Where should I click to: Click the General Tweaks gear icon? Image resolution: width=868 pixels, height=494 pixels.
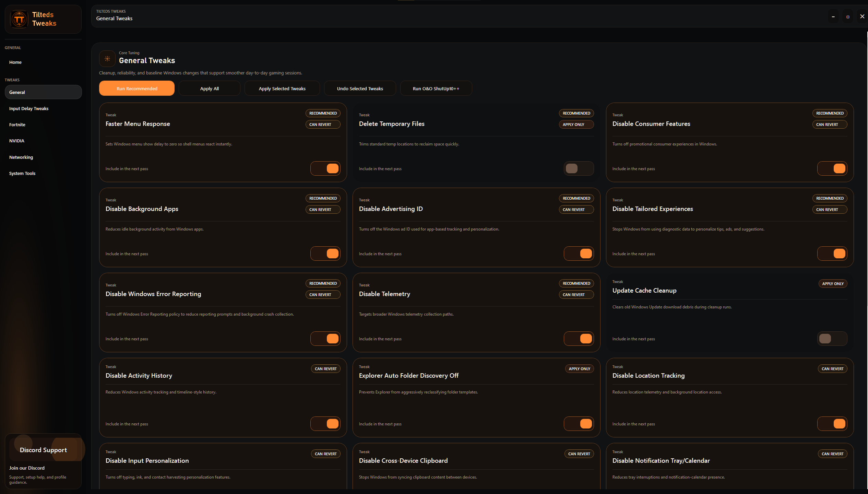pyautogui.click(x=107, y=59)
